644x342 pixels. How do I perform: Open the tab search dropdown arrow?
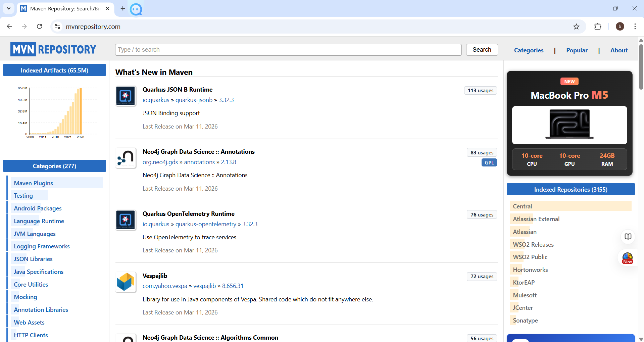9,8
